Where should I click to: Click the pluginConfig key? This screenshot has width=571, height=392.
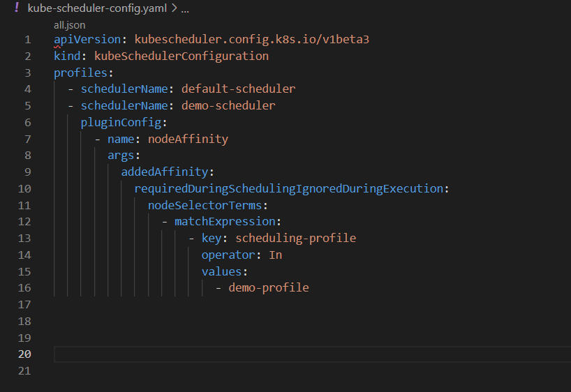click(121, 122)
